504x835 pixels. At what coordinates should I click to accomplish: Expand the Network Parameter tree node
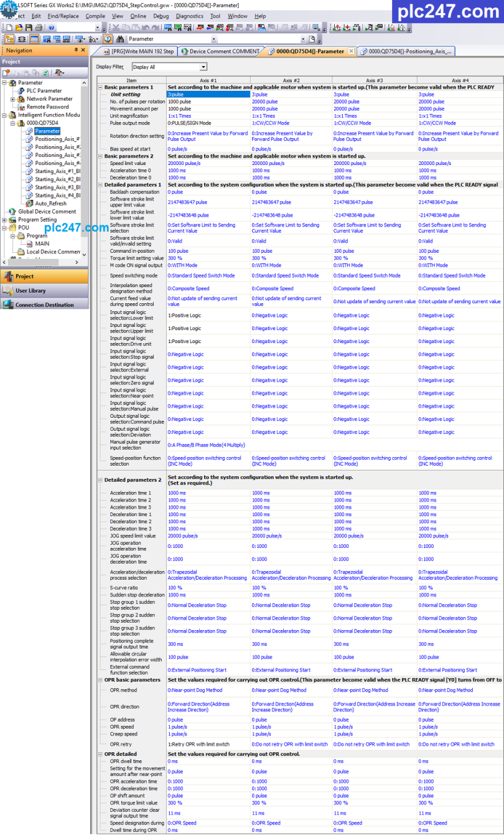coord(12,99)
